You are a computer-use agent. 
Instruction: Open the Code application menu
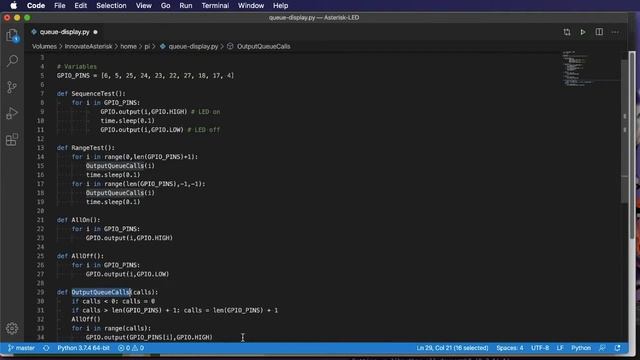[x=36, y=6]
